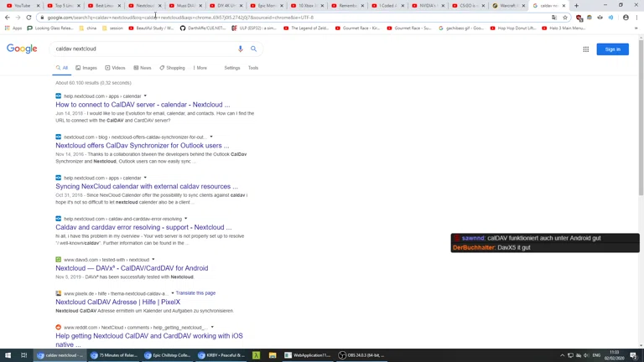Switch to the YouTube tab
Screen dimensions: 644x362
(22, 6)
